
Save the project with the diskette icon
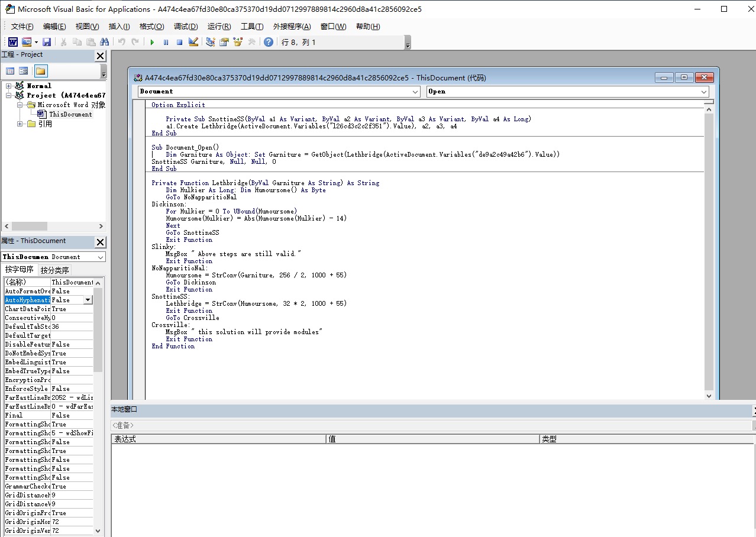click(47, 42)
